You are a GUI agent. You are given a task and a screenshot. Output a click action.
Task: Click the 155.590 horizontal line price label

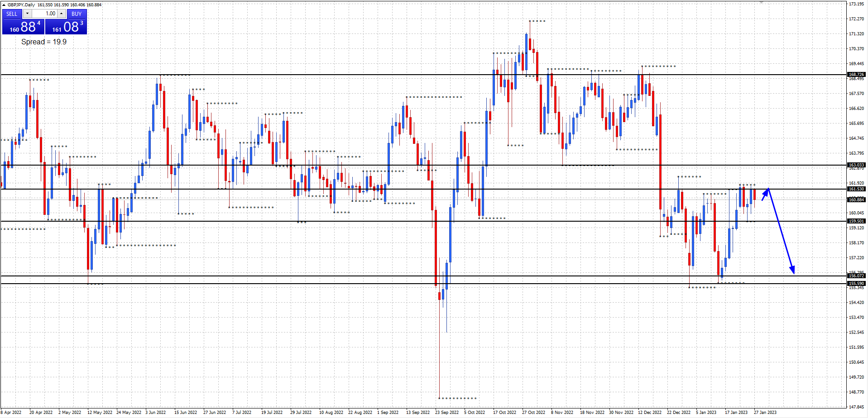click(856, 284)
